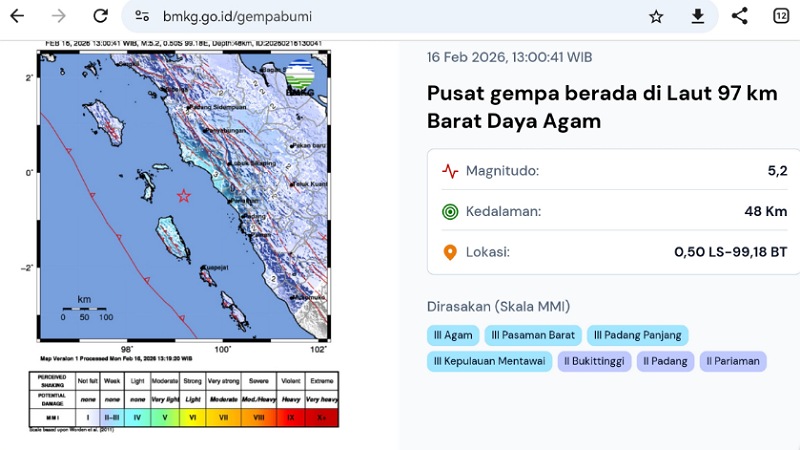
Task: Click the "Mod./Heavy" damage cell
Action: pyautogui.click(x=259, y=399)
